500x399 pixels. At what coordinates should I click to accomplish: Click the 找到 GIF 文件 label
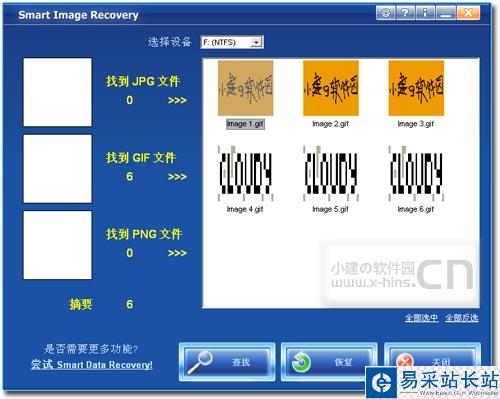[141, 157]
